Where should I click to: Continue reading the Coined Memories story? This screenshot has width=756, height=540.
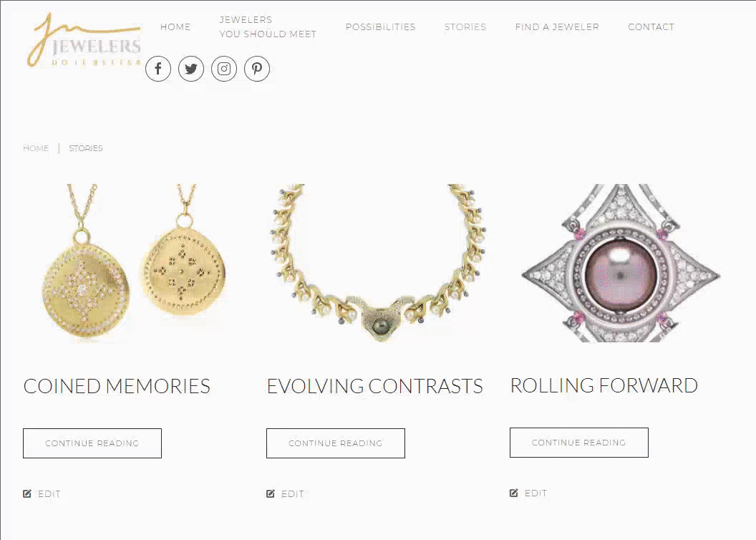[x=92, y=443]
